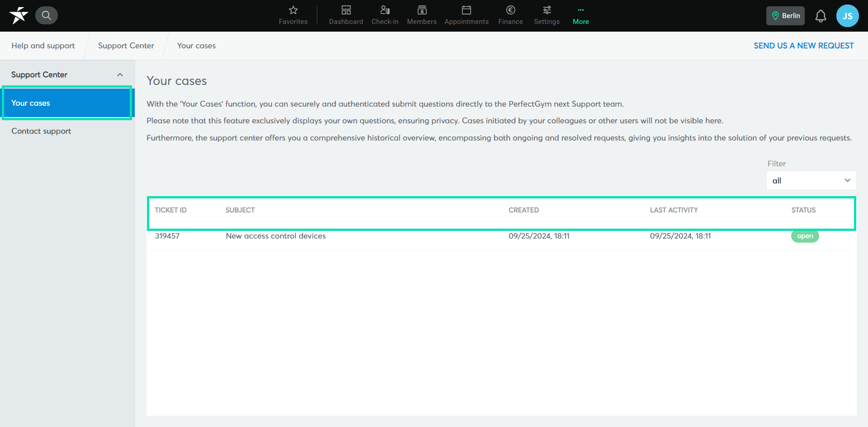This screenshot has height=427, width=868.
Task: Open the search magnifier button
Action: 46,15
